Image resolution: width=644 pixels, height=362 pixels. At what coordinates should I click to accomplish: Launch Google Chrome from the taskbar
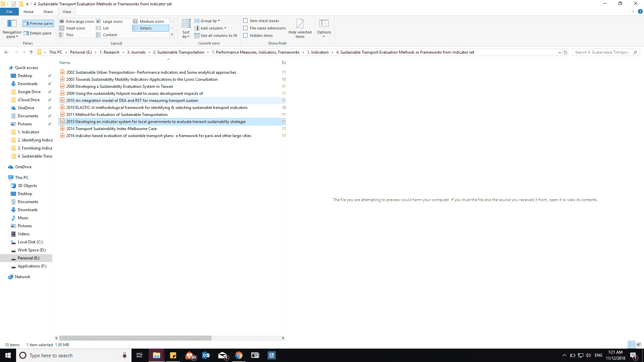(x=239, y=355)
